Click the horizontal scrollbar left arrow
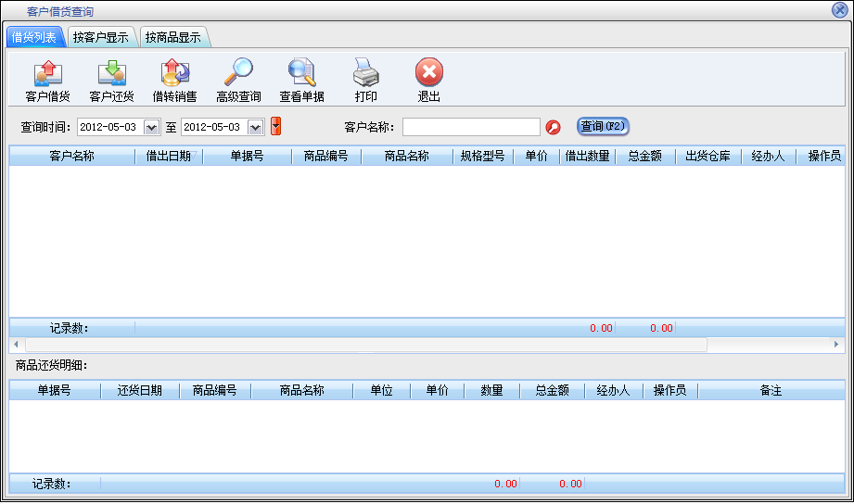Screen dimensions: 854x504 [x=17, y=345]
